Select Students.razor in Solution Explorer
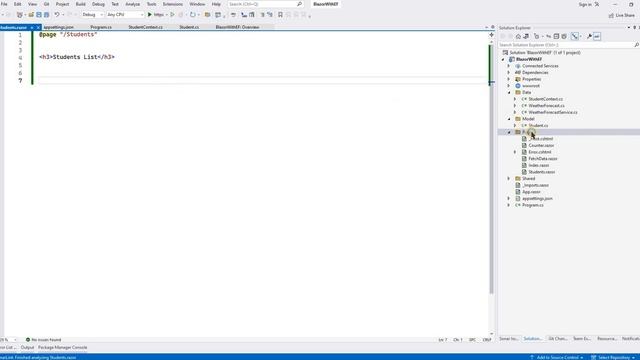 [542, 172]
